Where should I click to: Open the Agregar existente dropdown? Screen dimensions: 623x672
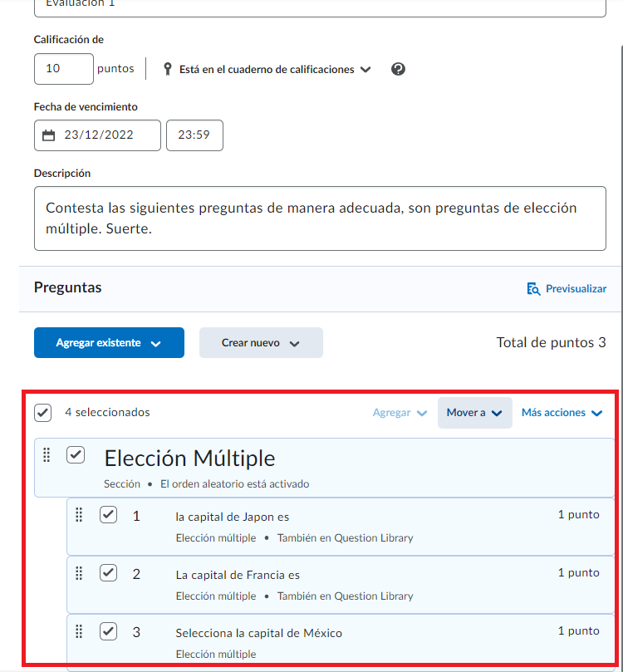(109, 343)
